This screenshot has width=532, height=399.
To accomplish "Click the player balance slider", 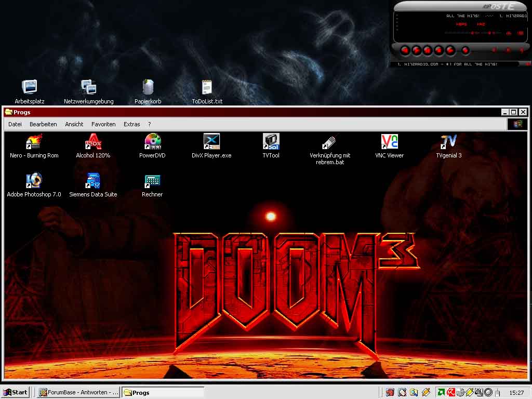I will click(491, 33).
